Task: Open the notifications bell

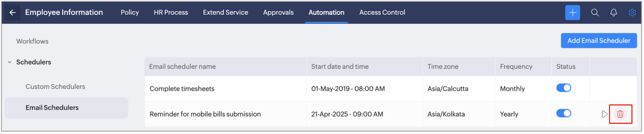Action: click(x=613, y=12)
